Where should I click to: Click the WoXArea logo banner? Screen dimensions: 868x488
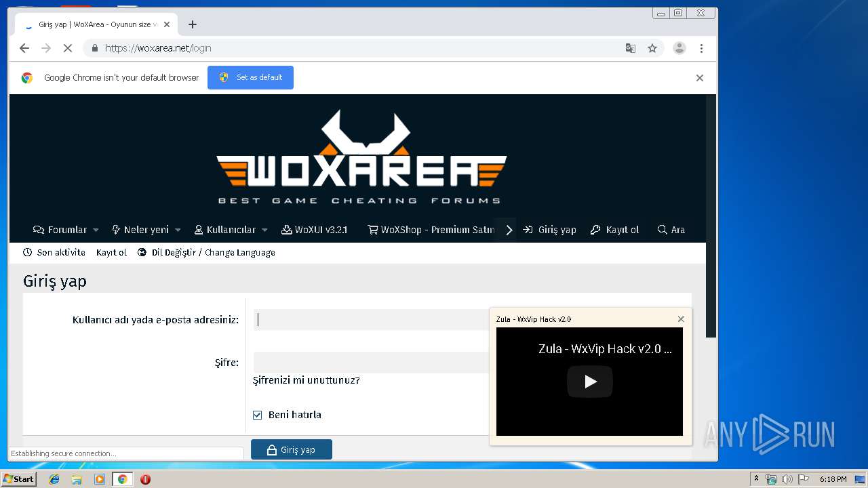[361, 157]
